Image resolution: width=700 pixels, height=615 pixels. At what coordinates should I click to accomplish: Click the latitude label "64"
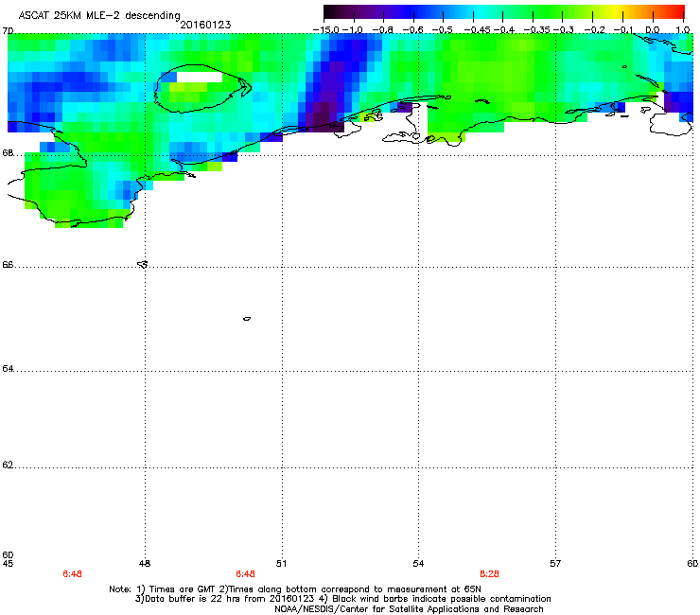click(8, 369)
